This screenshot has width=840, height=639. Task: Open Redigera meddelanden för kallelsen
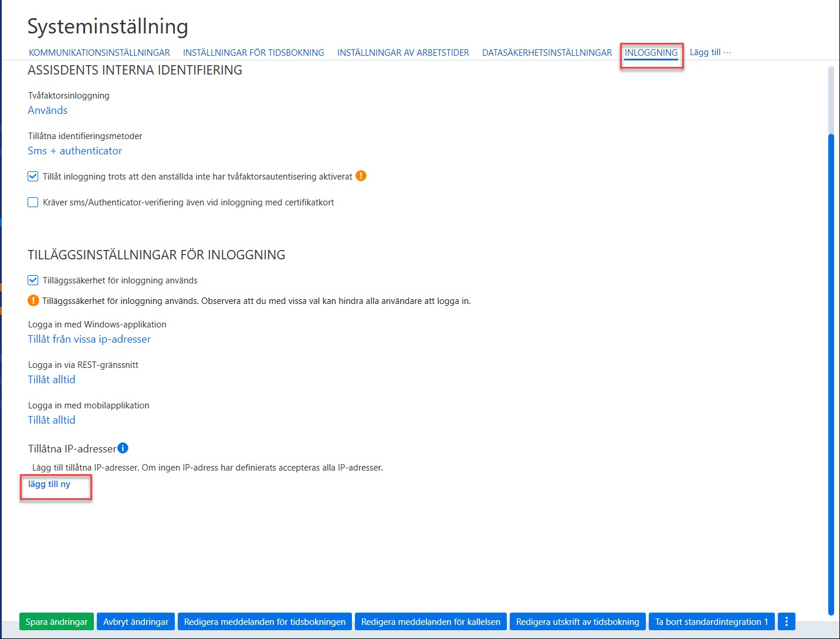[431, 621]
